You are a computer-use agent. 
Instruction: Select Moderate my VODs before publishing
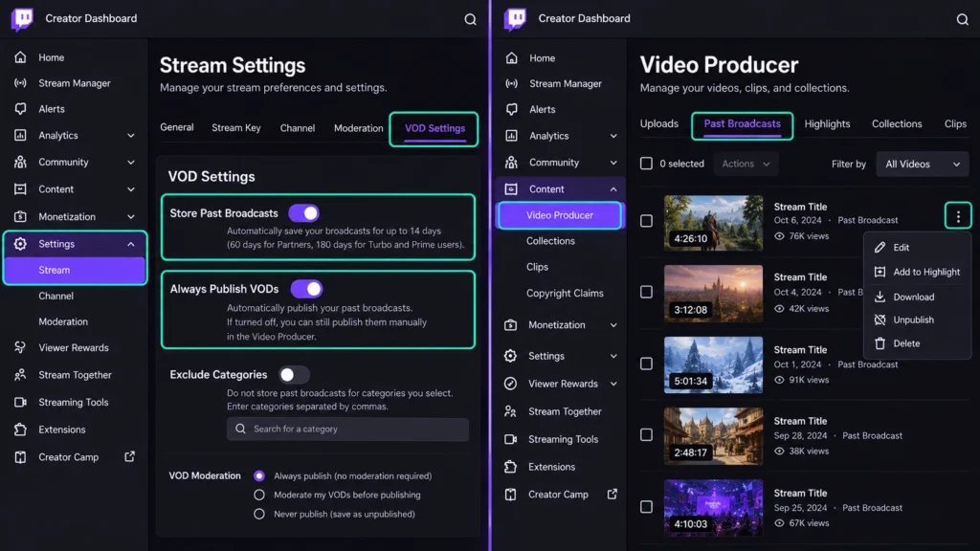(x=259, y=495)
